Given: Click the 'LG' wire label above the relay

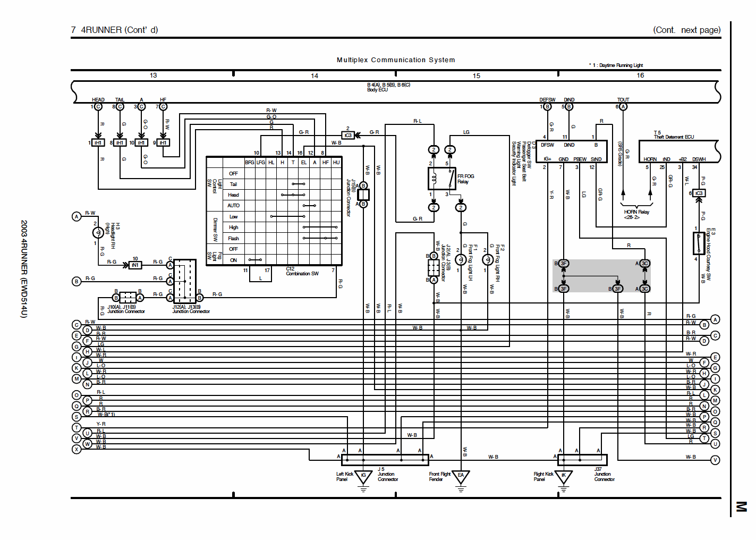Looking at the screenshot, I should (466, 132).
